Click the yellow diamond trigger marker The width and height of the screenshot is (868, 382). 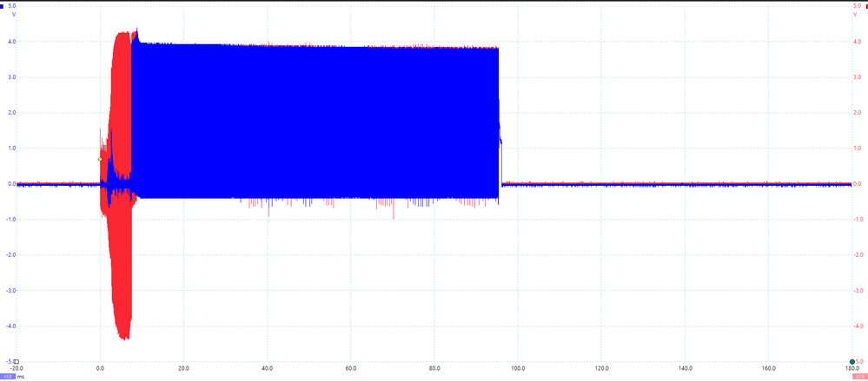100,159
